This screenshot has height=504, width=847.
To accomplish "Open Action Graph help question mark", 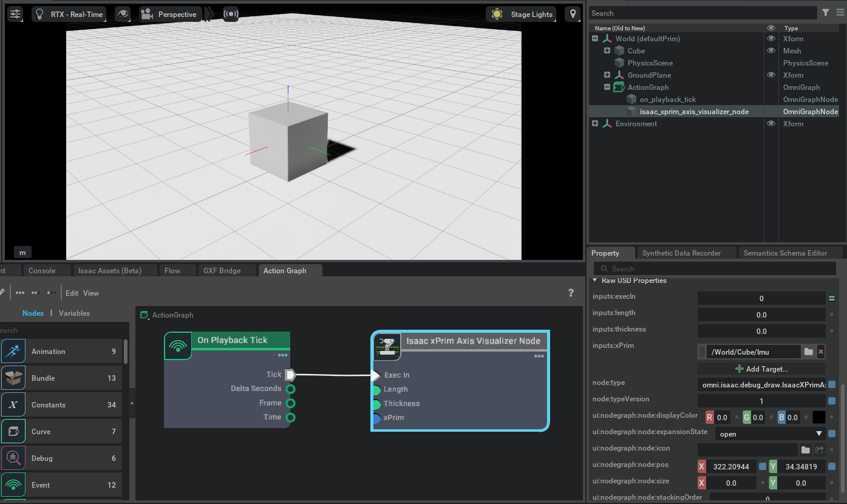I will click(x=571, y=293).
